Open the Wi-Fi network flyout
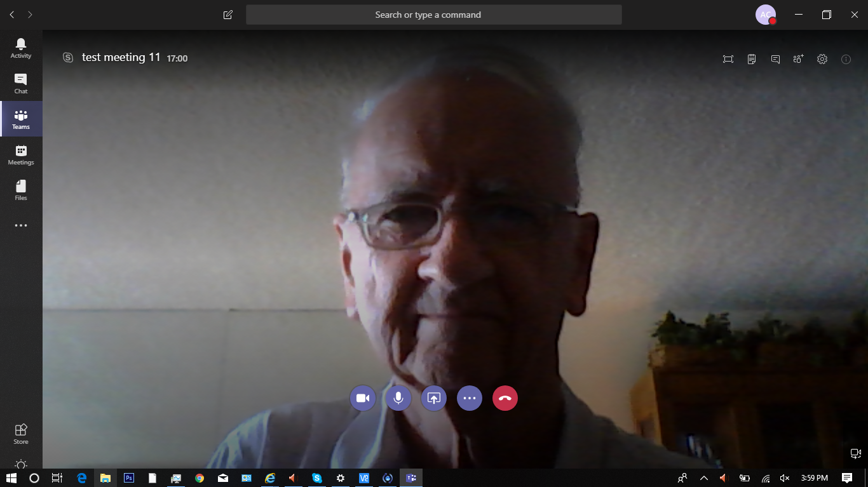This screenshot has width=868, height=487. [766, 478]
